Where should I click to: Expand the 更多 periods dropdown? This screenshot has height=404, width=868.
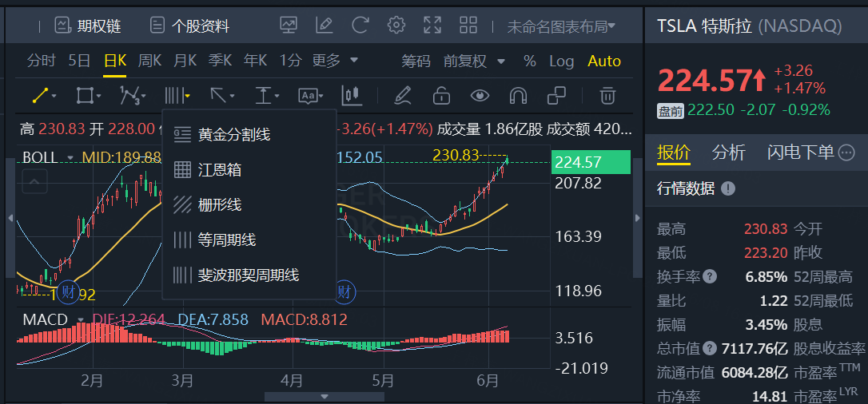click(x=335, y=61)
